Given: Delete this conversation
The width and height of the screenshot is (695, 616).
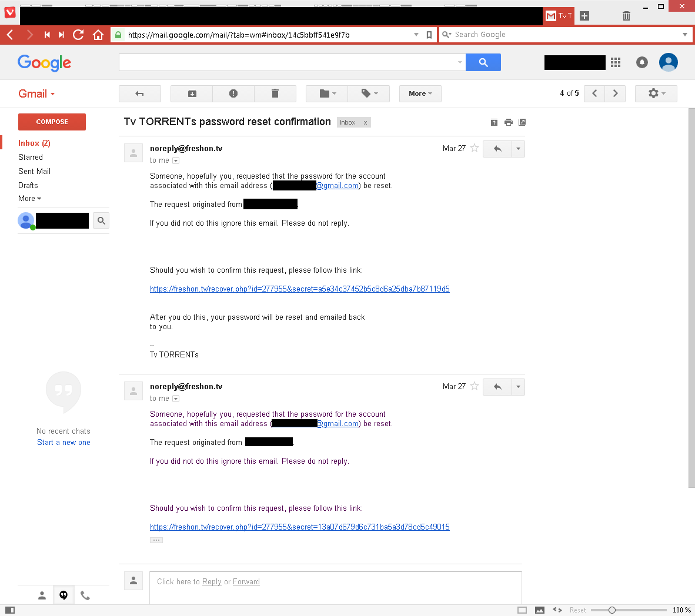Looking at the screenshot, I should tap(275, 93).
